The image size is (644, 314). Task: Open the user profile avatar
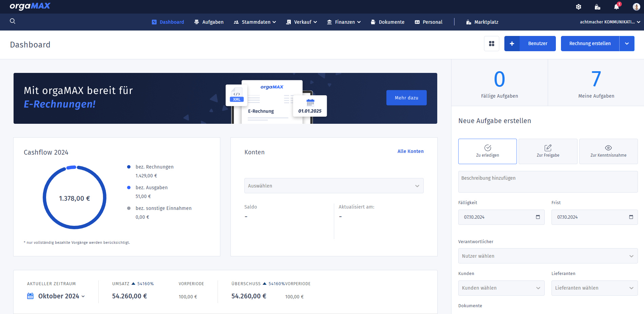(636, 7)
